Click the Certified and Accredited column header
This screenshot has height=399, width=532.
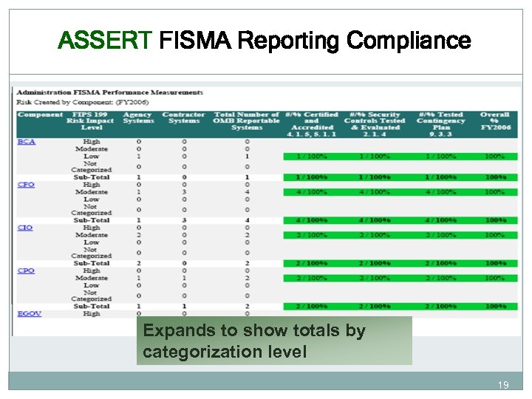(x=312, y=124)
